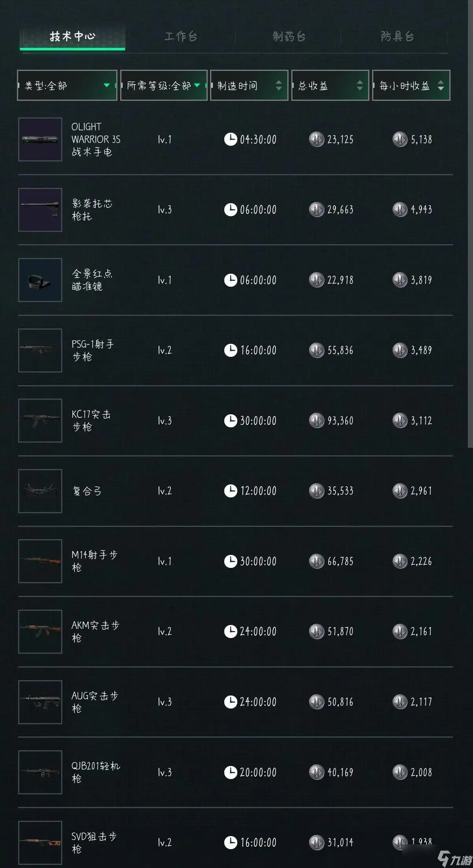The image size is (473, 868).
Task: Click the OLIGHT WARRIOR 3S flashlight thumbnail
Action: (40, 139)
